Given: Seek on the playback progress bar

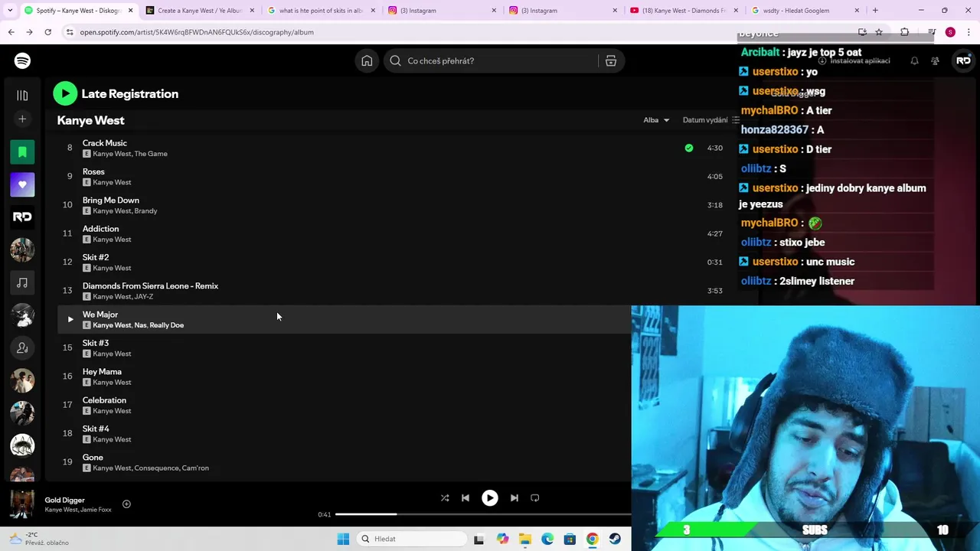Looking at the screenshot, I should tap(483, 514).
